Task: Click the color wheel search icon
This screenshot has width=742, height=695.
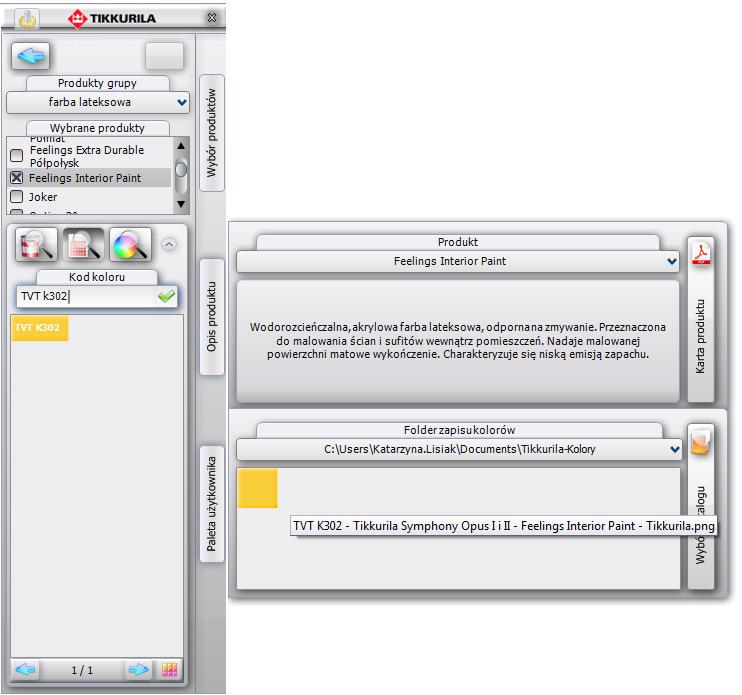Action: click(130, 245)
